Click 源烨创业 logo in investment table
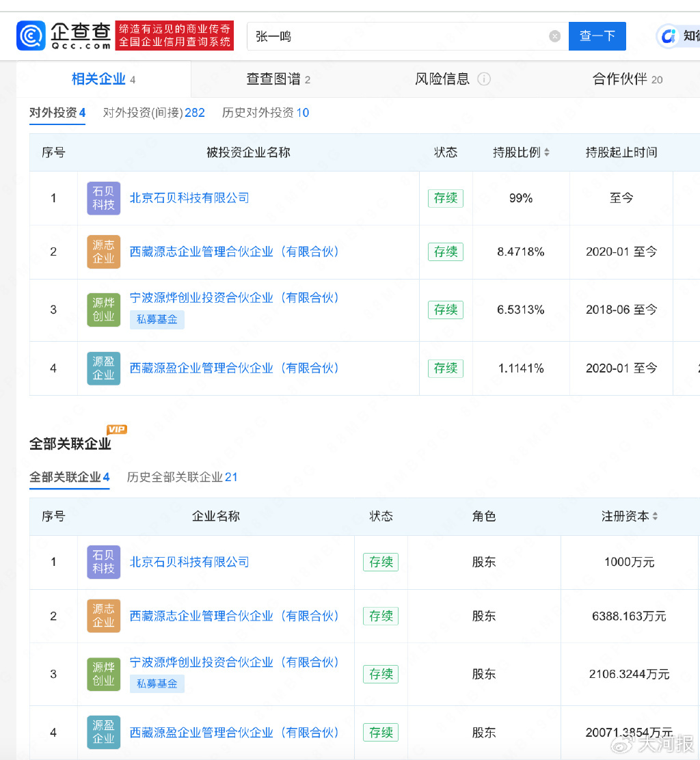Image resolution: width=700 pixels, height=760 pixels. (104, 310)
